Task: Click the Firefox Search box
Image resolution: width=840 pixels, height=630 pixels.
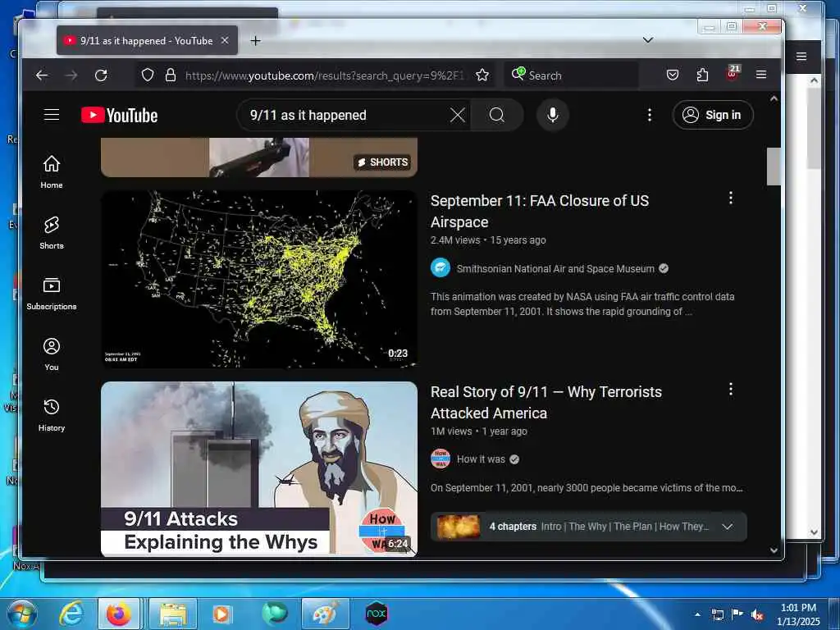Action: coord(571,75)
